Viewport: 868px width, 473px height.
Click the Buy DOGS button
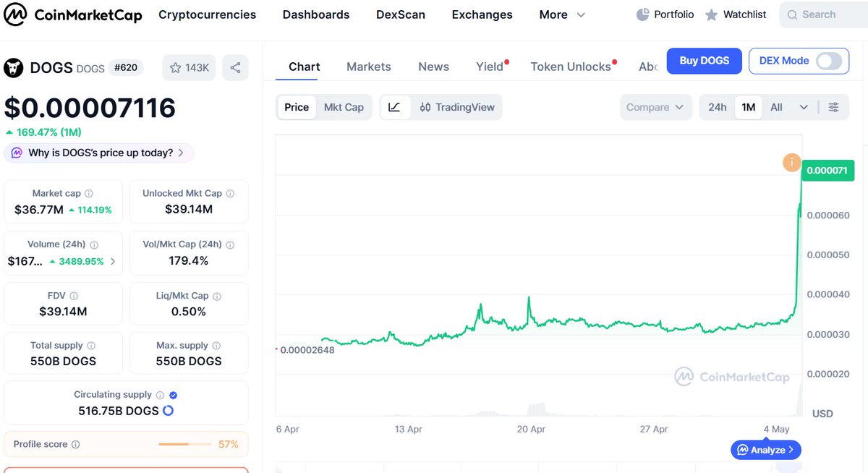coord(705,61)
